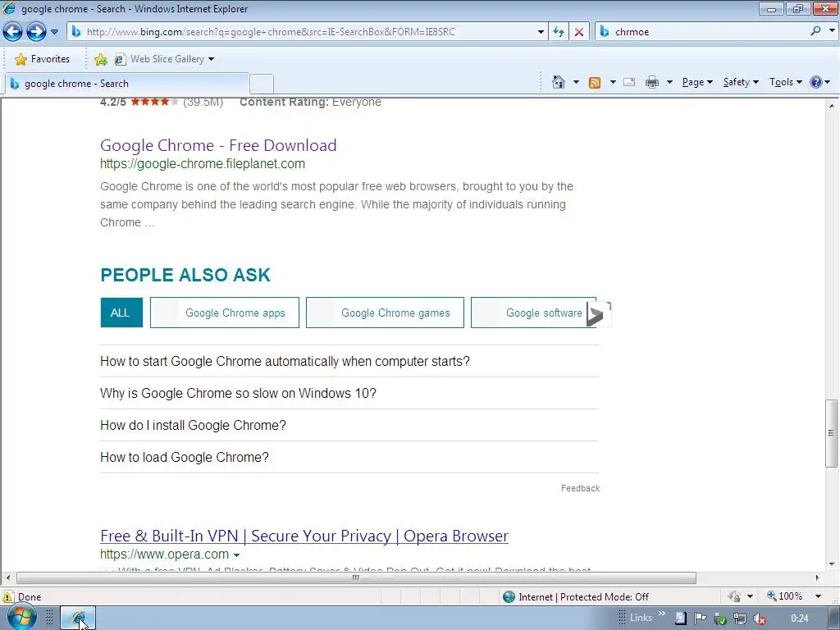
Task: Select the ALL filter under People Also Ask
Action: click(121, 313)
